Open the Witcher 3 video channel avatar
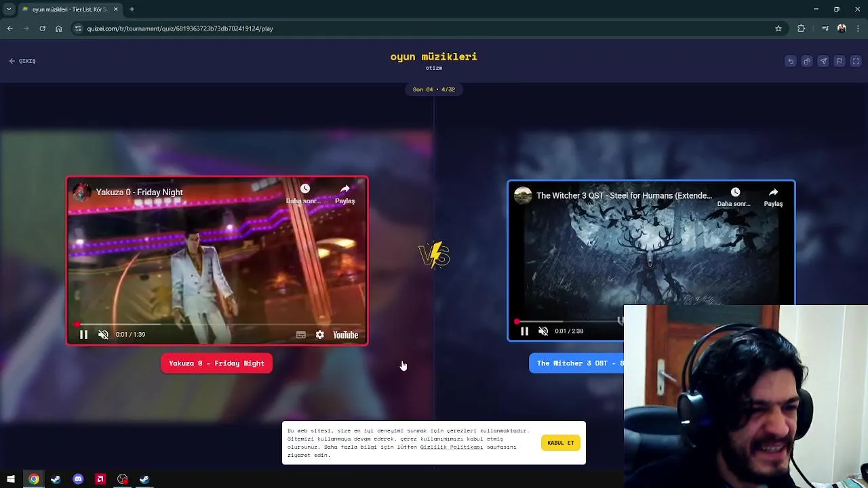The width and height of the screenshot is (868, 488). (x=523, y=196)
